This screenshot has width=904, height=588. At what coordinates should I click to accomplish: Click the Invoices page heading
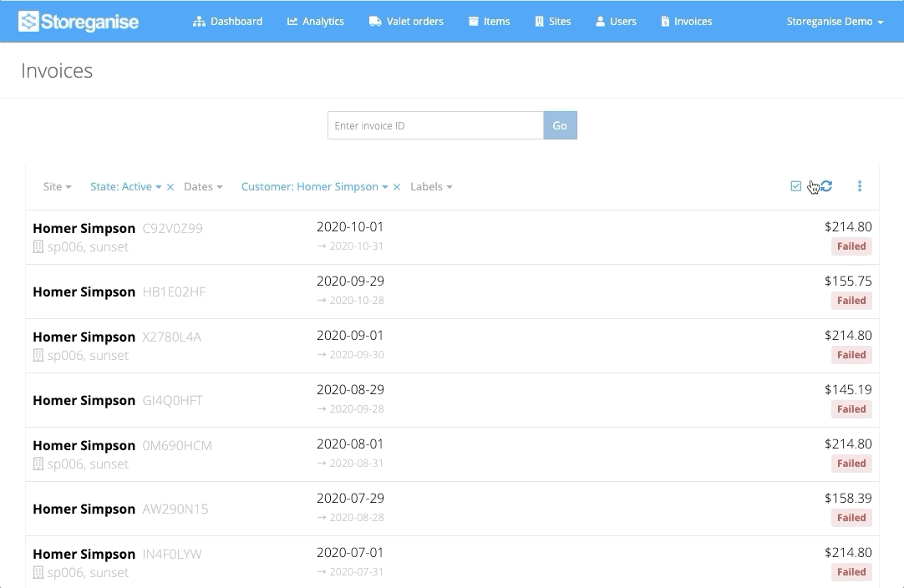pyautogui.click(x=57, y=70)
